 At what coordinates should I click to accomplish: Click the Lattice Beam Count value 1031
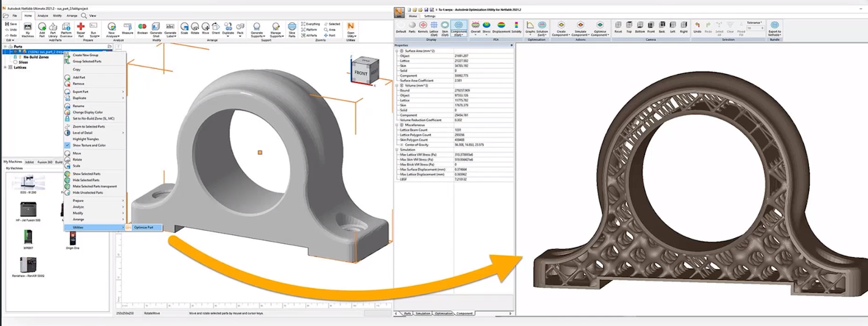[x=457, y=130]
